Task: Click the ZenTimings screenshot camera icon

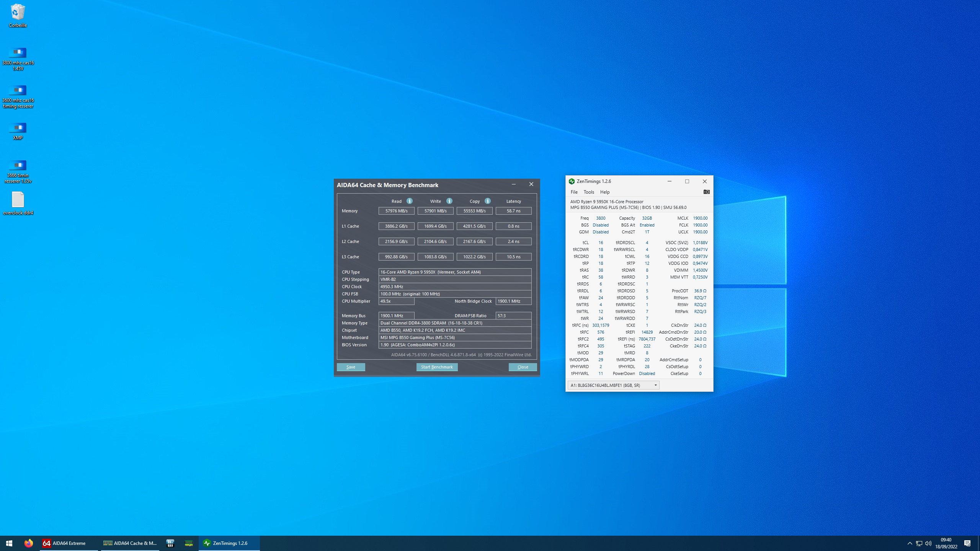Action: click(x=706, y=192)
